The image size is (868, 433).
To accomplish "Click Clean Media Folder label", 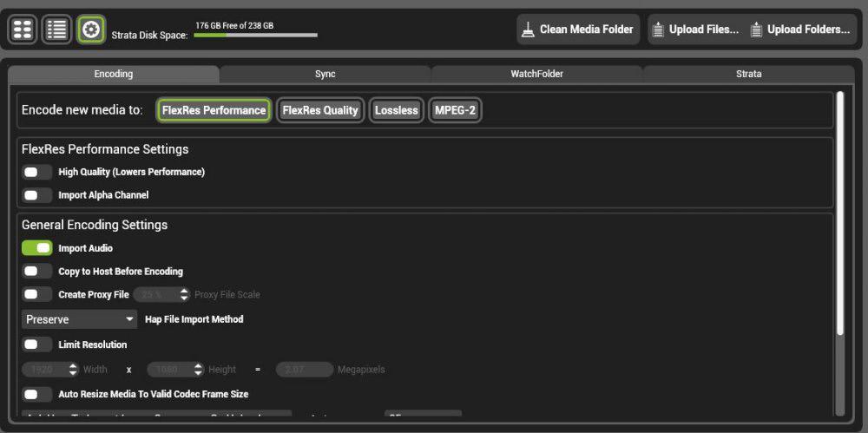I will (x=586, y=30).
